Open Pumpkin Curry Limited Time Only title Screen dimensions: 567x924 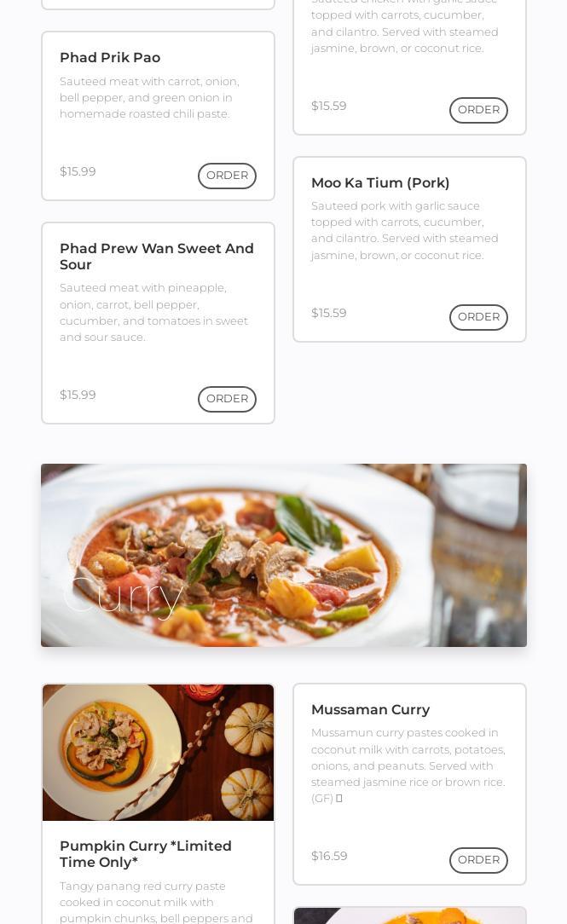click(146, 854)
